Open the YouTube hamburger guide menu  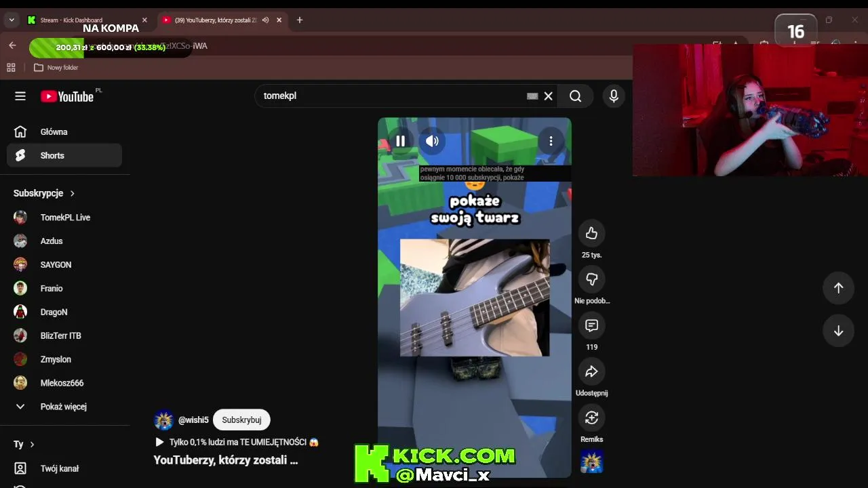[x=20, y=96]
